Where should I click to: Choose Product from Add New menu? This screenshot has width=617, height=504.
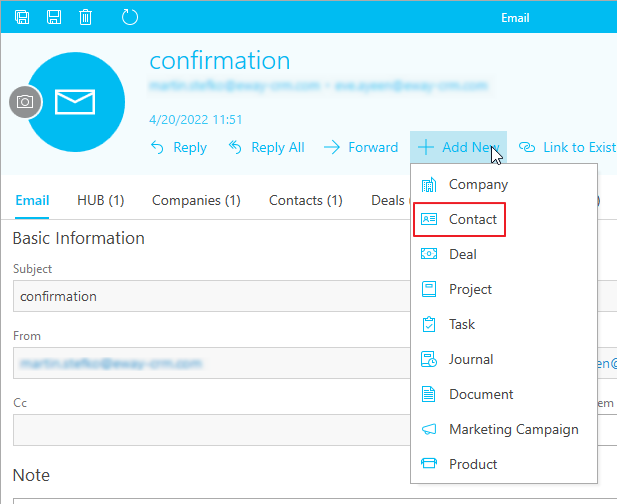pos(504,464)
